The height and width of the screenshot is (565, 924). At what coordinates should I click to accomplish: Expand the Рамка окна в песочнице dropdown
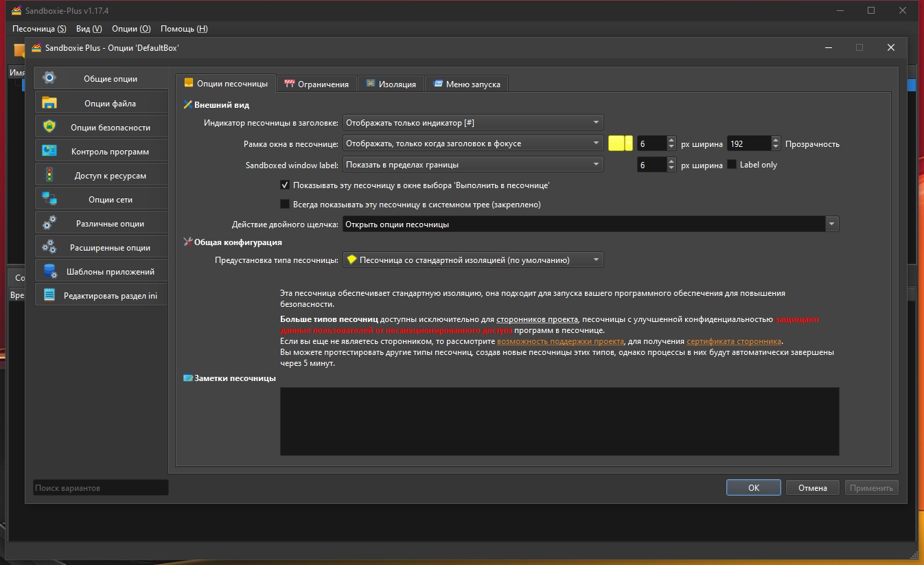point(473,143)
